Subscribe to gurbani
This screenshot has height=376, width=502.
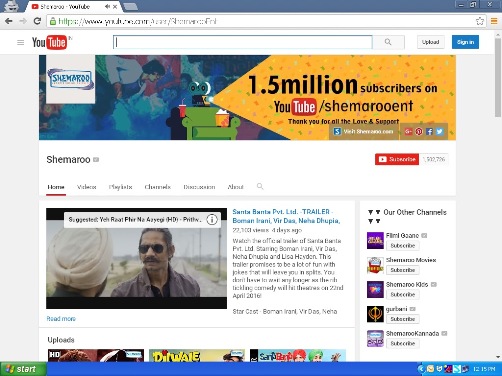(403, 319)
